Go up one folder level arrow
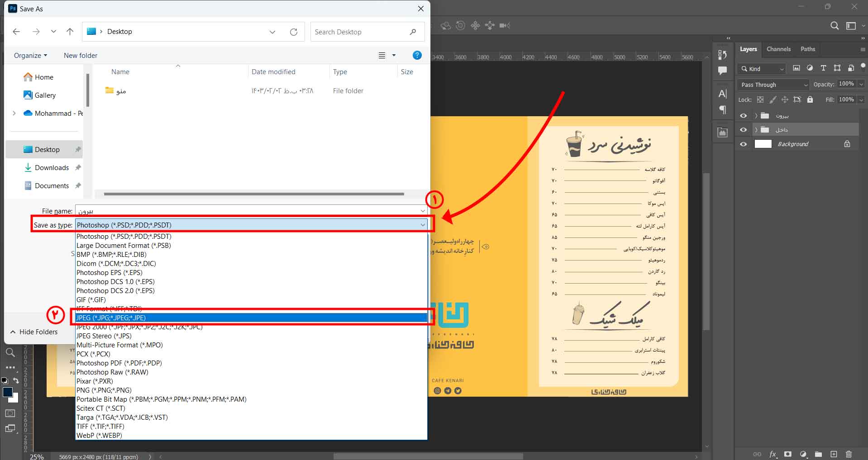868x460 pixels. [70, 32]
